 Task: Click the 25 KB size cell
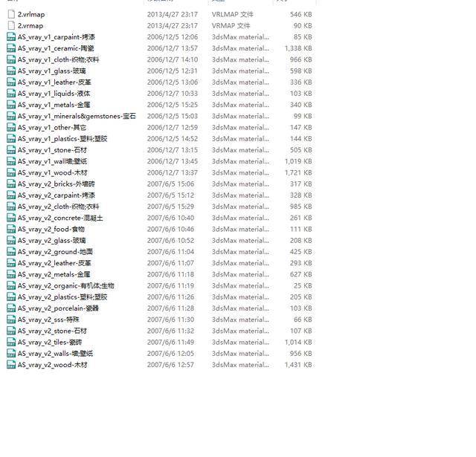(x=303, y=285)
